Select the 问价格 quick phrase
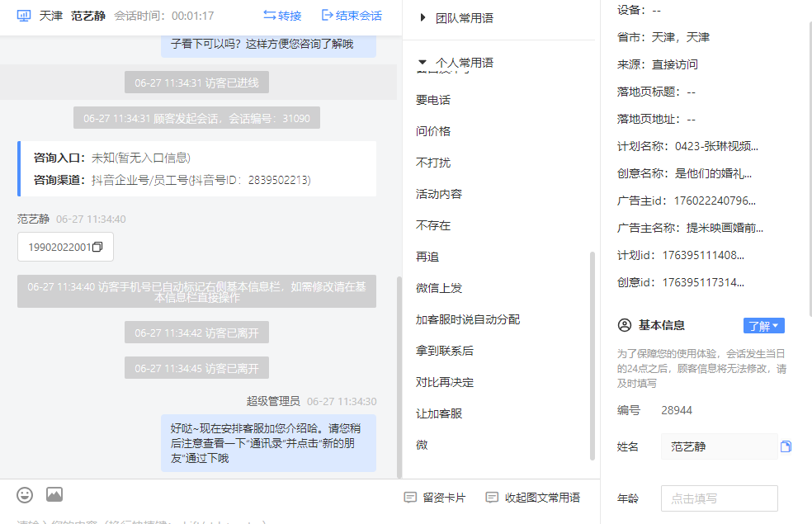 pyautogui.click(x=433, y=131)
